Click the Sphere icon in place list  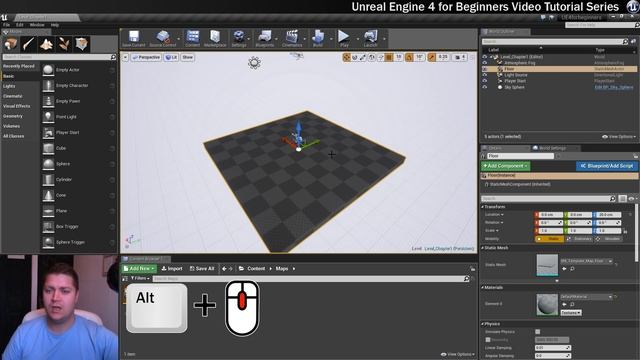coord(48,164)
